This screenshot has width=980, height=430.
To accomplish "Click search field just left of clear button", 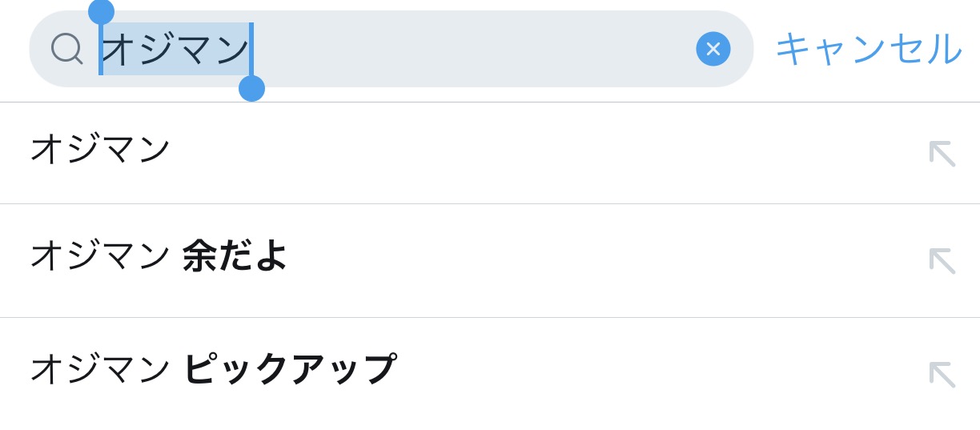I will [x=673, y=49].
